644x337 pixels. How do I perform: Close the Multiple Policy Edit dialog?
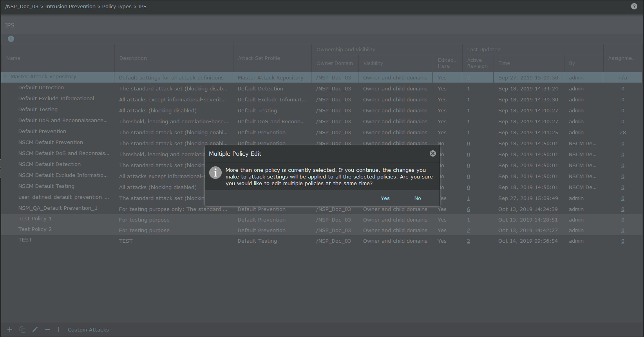[433, 153]
